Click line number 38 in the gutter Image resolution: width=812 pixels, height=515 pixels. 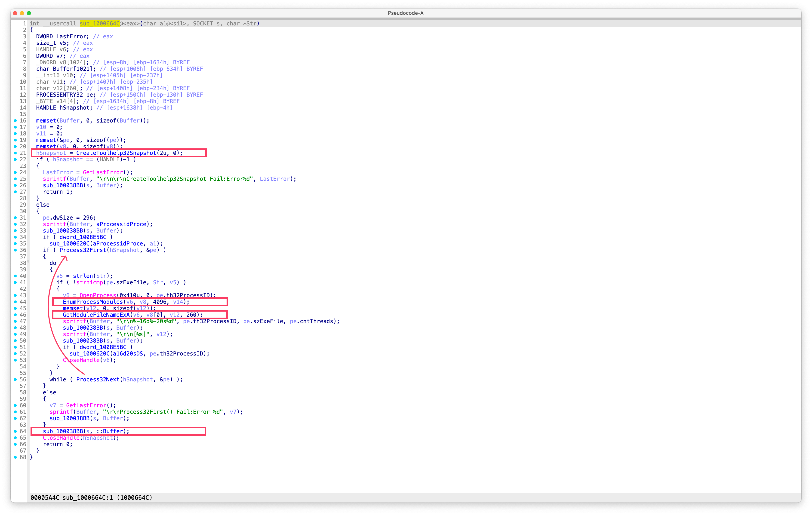23,263
